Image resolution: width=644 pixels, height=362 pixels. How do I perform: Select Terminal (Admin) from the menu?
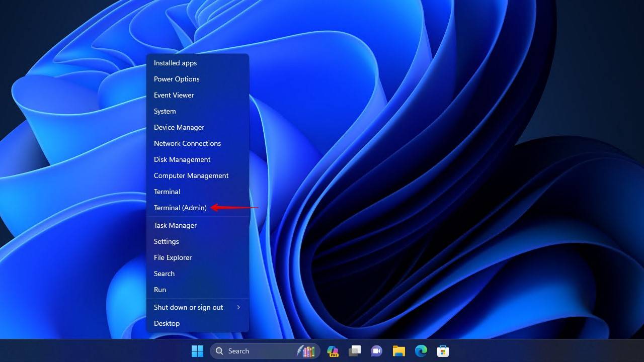[180, 208]
